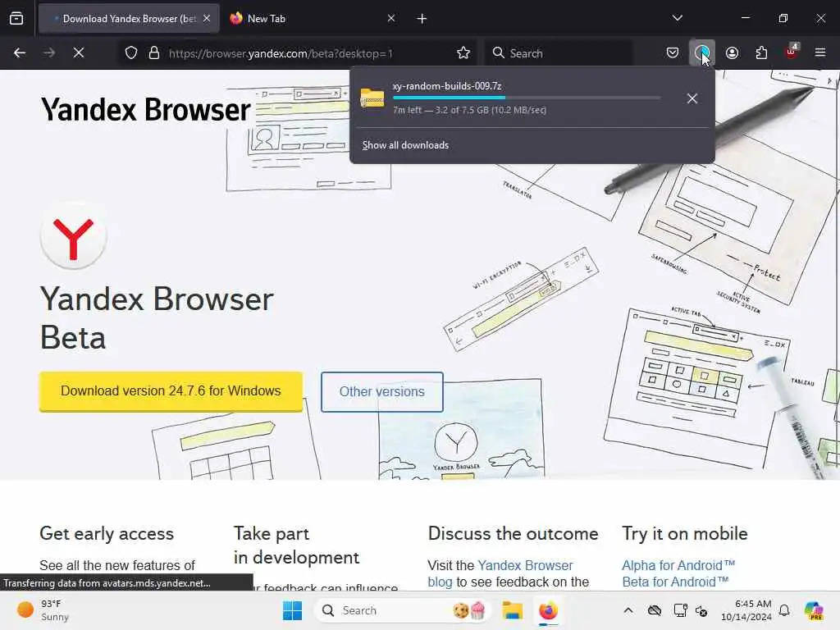Open File Explorer from taskbar
The width and height of the screenshot is (840, 630).
point(512,610)
